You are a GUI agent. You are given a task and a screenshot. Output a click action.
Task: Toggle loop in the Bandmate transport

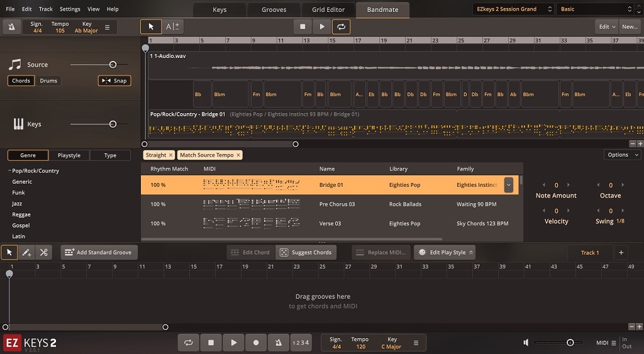341,26
